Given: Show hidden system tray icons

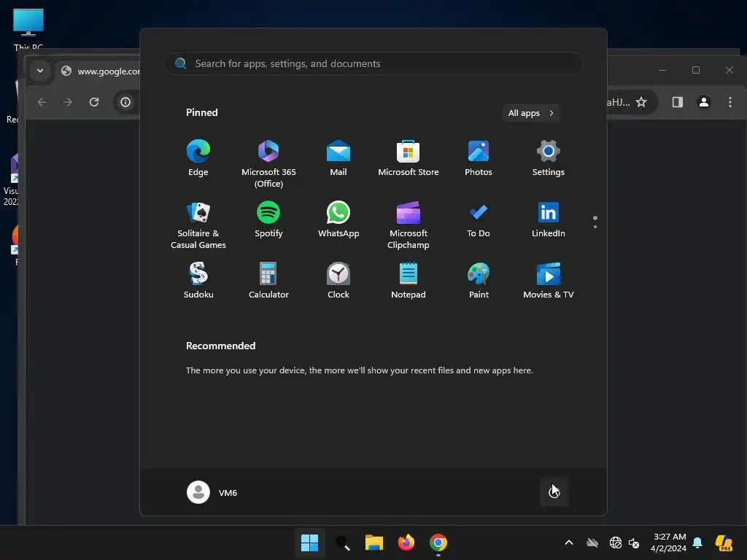Looking at the screenshot, I should (569, 542).
